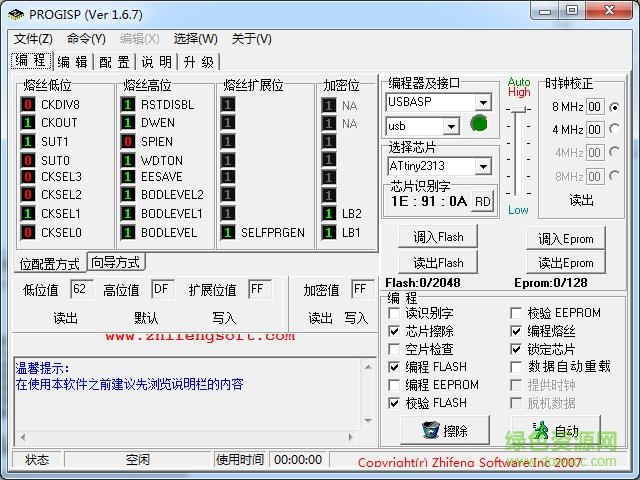Toggle the LB2 lock bit indicator
Screen dimensions: 640x480
click(x=329, y=214)
